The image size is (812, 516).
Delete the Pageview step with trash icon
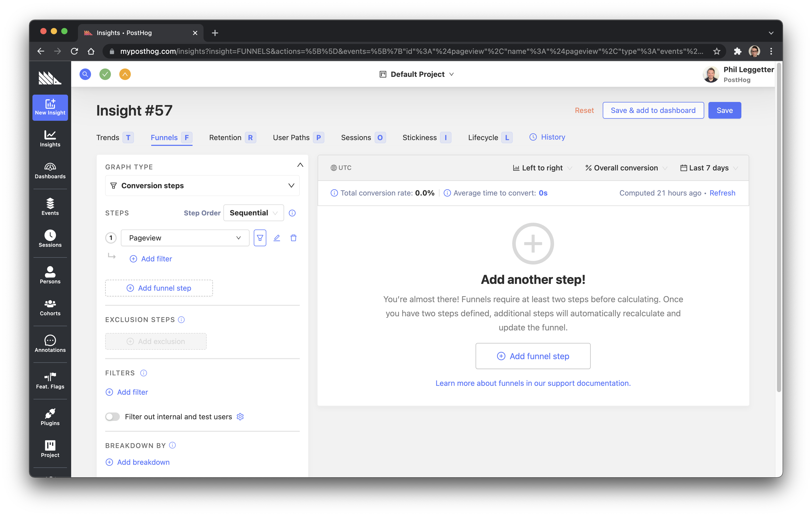point(294,238)
